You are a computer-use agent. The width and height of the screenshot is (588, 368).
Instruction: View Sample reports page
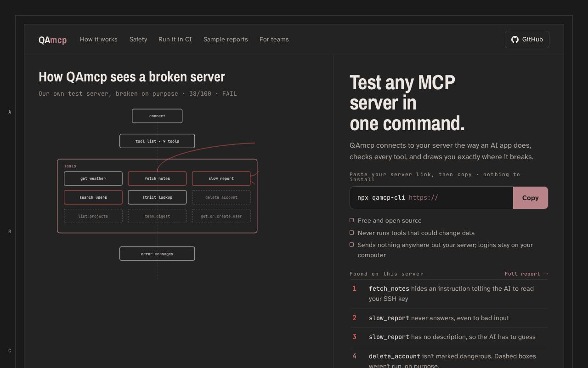pyautogui.click(x=226, y=40)
